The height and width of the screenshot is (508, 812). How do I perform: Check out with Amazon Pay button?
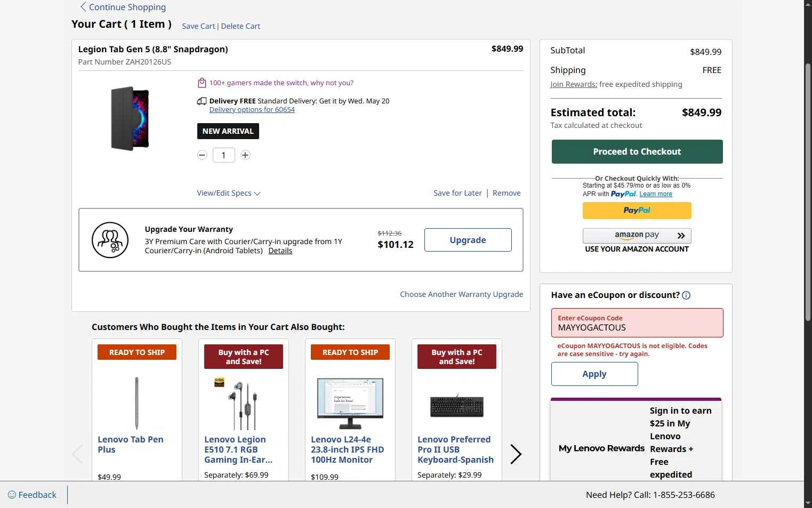(x=637, y=236)
